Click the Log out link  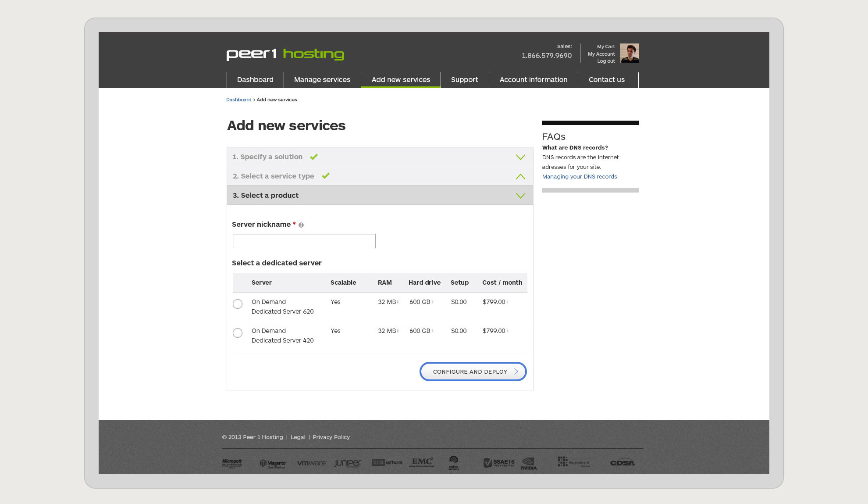[606, 61]
